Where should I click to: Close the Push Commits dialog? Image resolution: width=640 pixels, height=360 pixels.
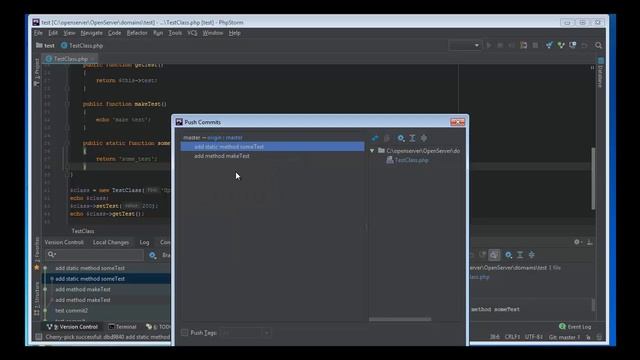(x=458, y=122)
